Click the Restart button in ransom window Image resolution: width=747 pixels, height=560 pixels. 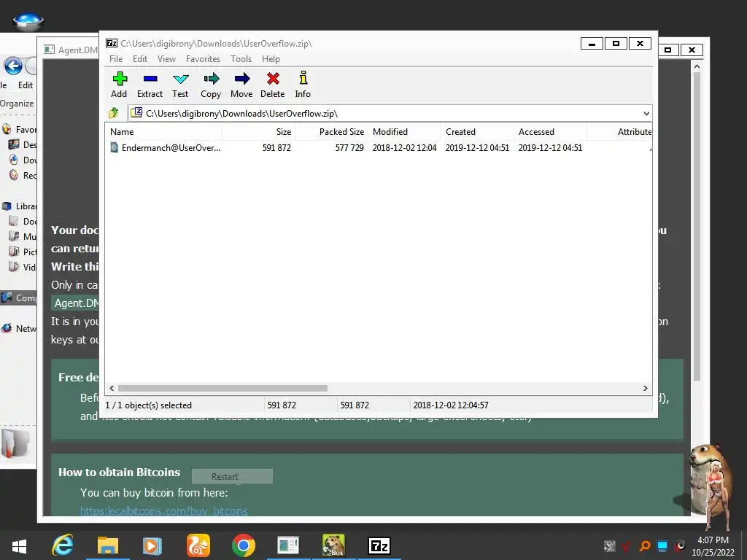[232, 476]
